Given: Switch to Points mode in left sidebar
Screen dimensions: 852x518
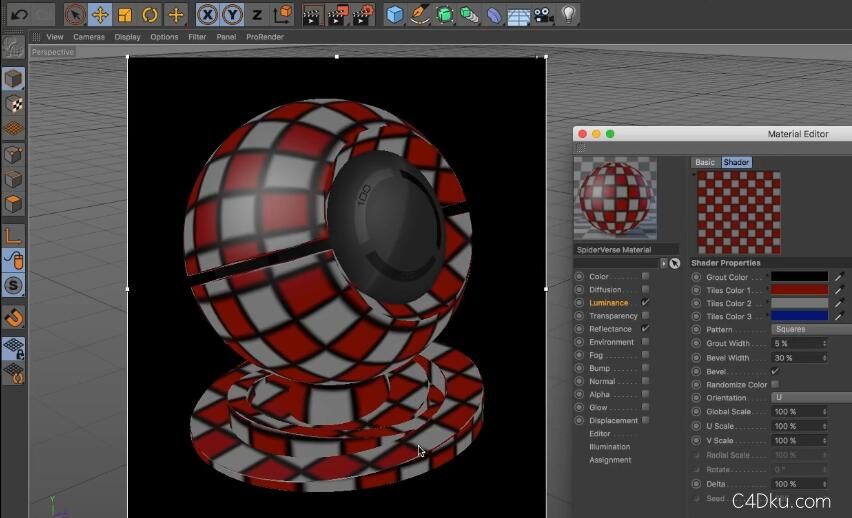Looking at the screenshot, I should 13,155.
